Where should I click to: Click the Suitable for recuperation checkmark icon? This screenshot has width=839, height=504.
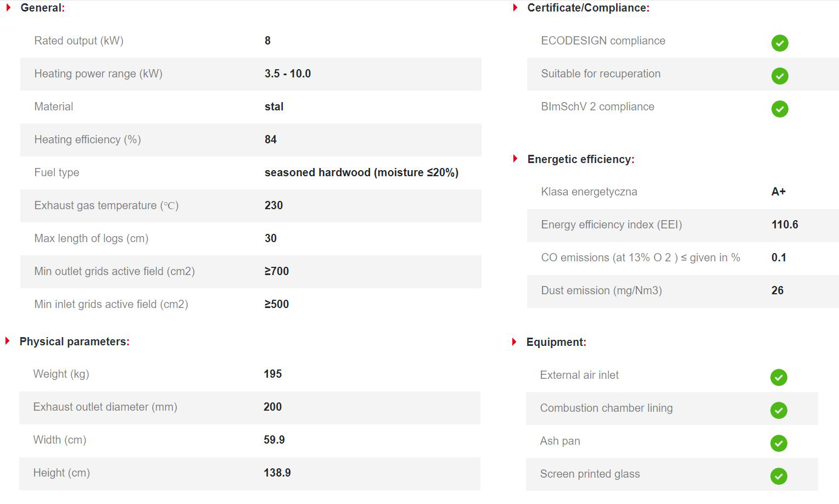pos(780,76)
